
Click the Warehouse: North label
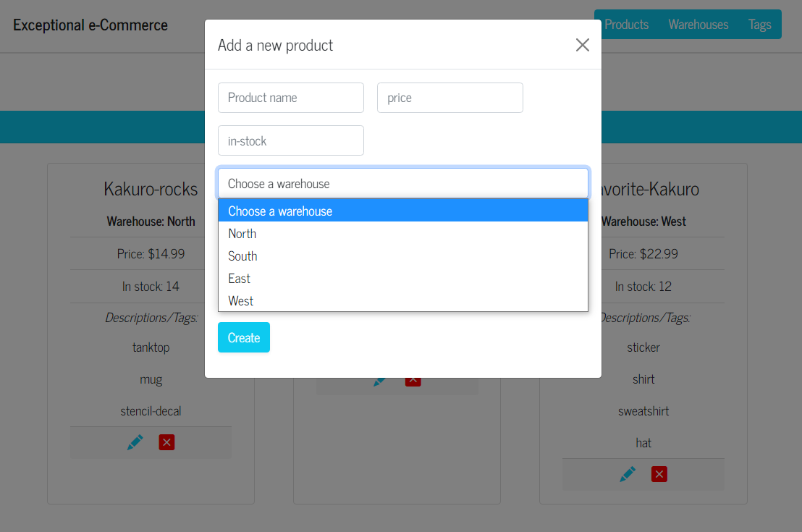pos(151,221)
